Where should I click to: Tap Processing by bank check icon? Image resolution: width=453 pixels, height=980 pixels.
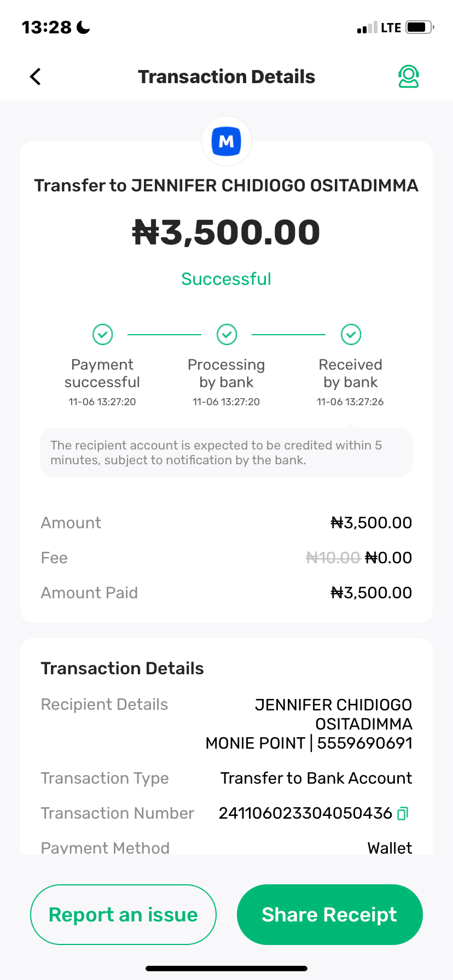226,334
